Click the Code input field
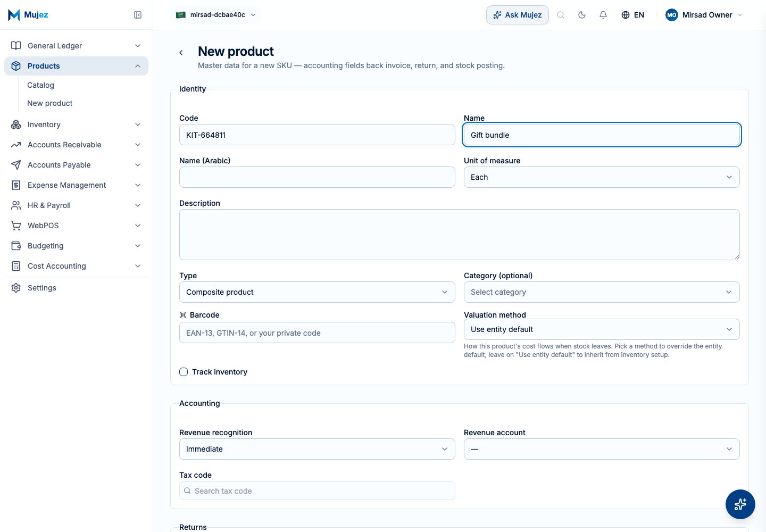This screenshot has width=766, height=532. click(317, 135)
